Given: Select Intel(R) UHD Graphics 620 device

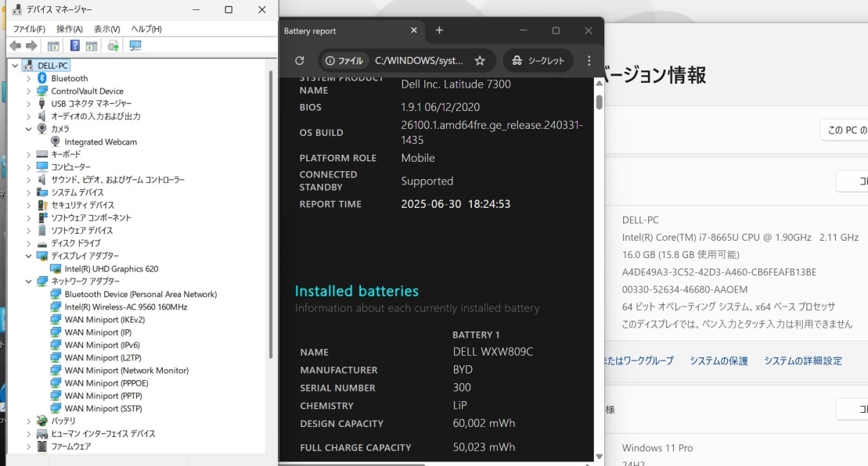Looking at the screenshot, I should 111,269.
